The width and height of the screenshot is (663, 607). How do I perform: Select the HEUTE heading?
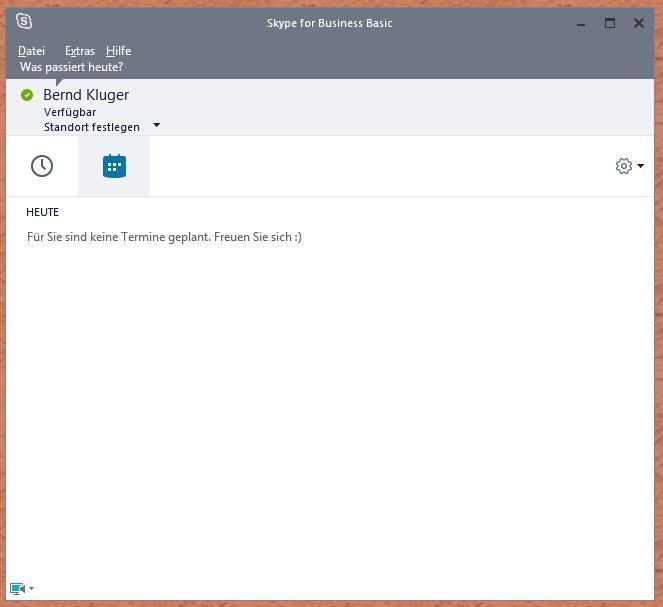tap(42, 212)
